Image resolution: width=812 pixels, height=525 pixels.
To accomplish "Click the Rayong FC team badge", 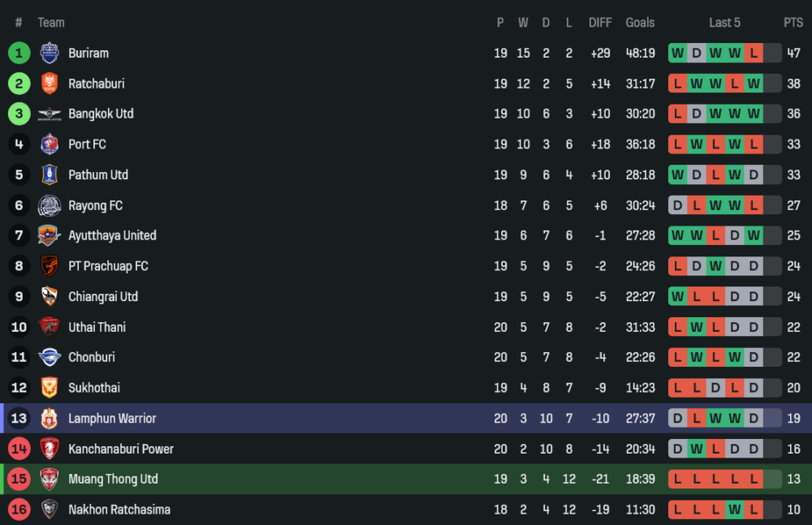I will (x=50, y=205).
